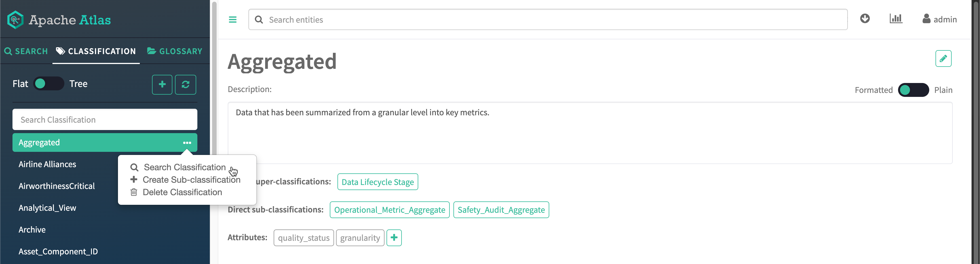980x264 pixels.
Task: Open the Data Lifecycle Stage super-classification
Action: point(377,182)
